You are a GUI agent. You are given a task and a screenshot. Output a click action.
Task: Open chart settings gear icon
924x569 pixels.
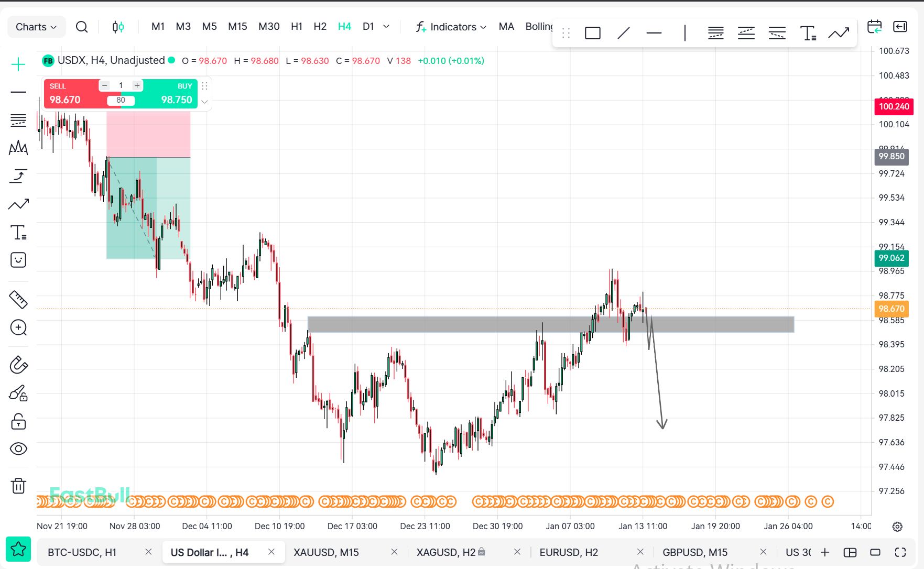tap(897, 527)
